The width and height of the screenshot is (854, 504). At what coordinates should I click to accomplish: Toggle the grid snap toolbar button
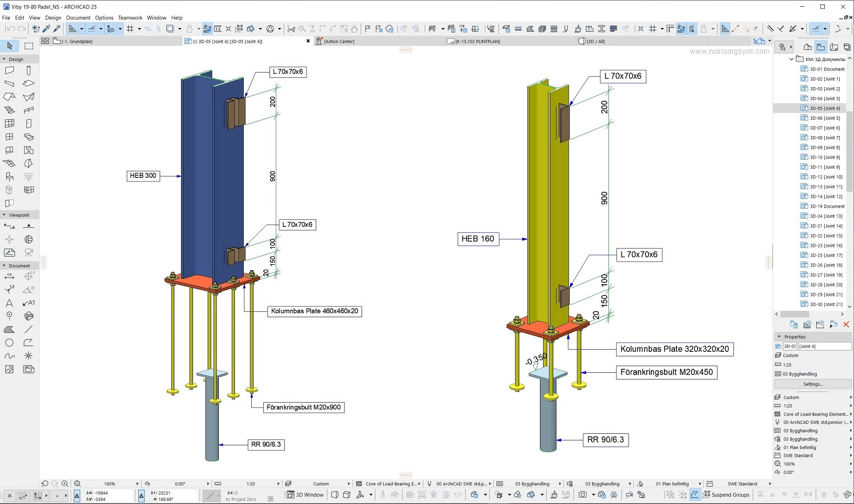(130, 29)
